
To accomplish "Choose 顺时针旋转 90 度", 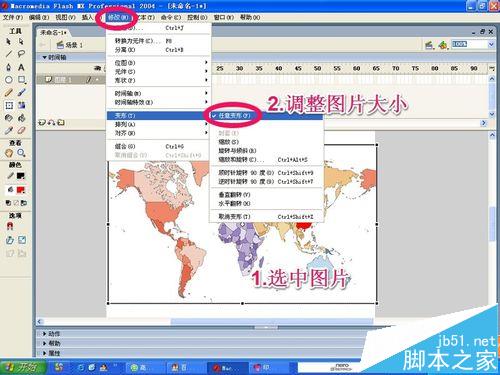I will click(266, 173).
